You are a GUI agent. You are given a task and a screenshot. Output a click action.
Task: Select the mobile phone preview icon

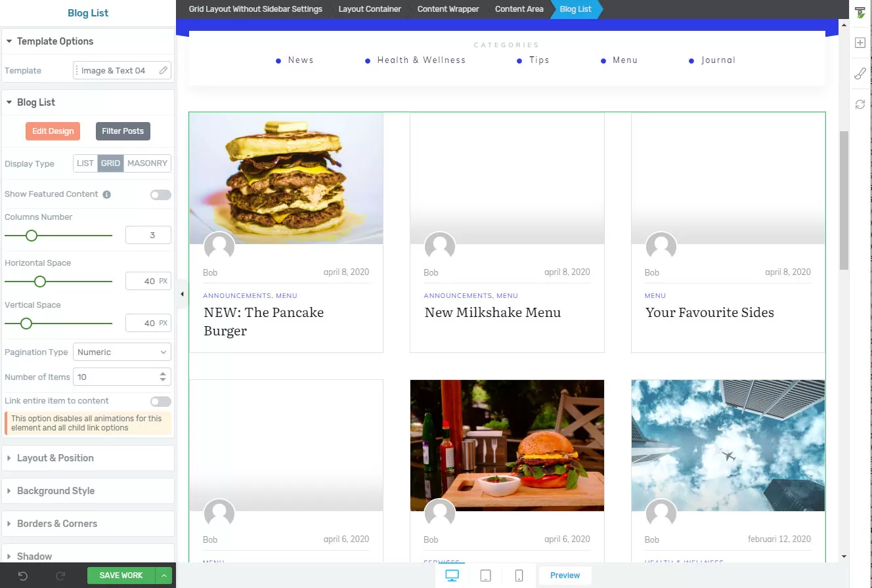click(519, 576)
